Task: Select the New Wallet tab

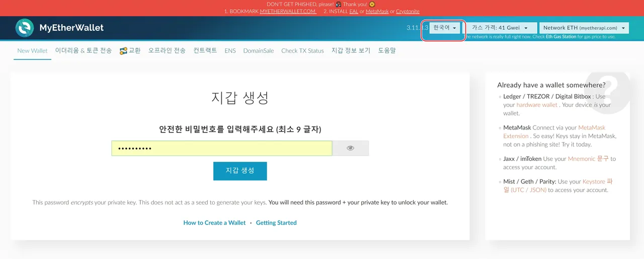Action: (x=32, y=51)
